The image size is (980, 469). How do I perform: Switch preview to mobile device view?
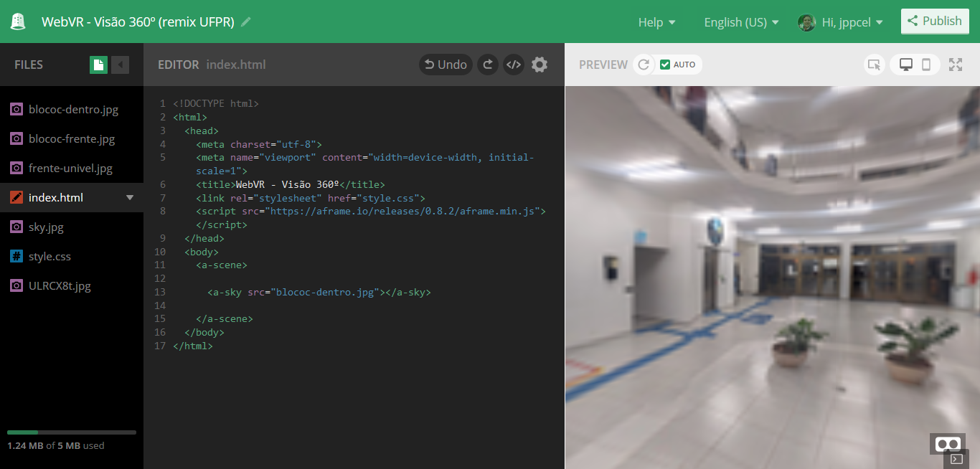point(928,65)
